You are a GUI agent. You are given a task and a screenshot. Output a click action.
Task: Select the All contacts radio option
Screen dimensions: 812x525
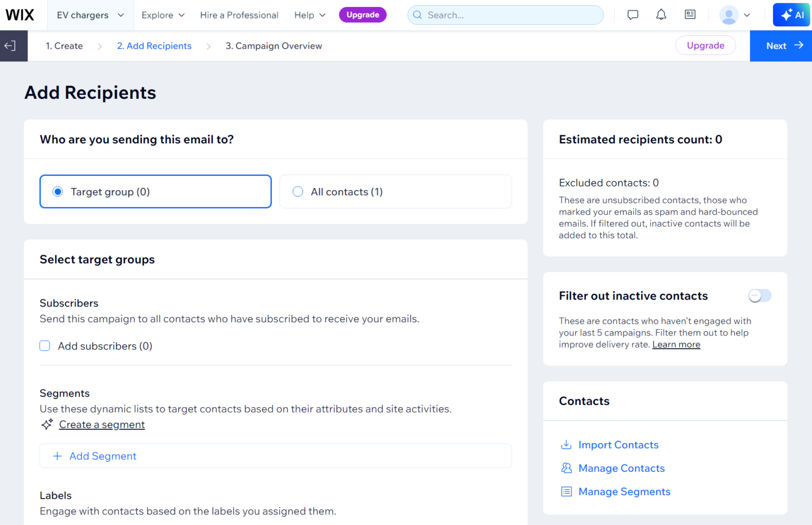click(x=298, y=192)
